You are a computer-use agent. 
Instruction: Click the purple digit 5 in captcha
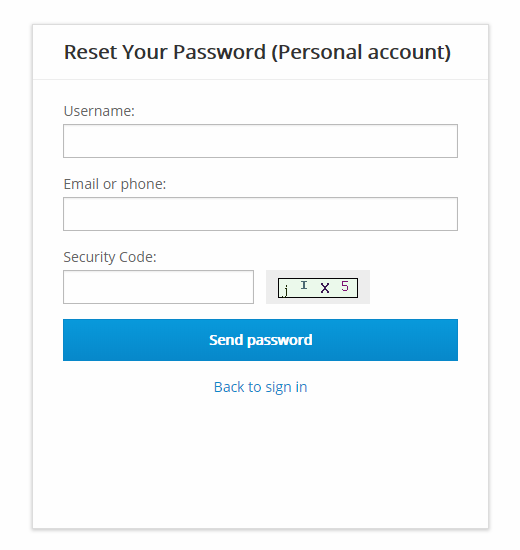point(345,286)
